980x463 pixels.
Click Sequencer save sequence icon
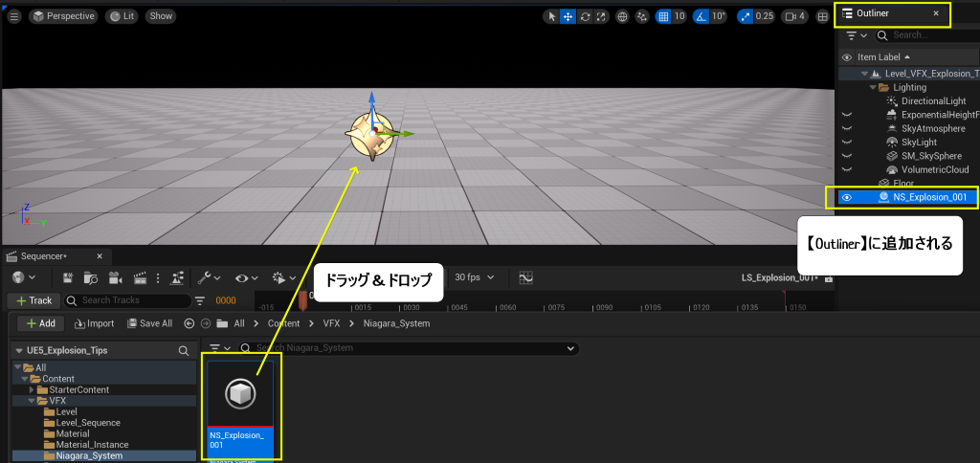(x=68, y=276)
